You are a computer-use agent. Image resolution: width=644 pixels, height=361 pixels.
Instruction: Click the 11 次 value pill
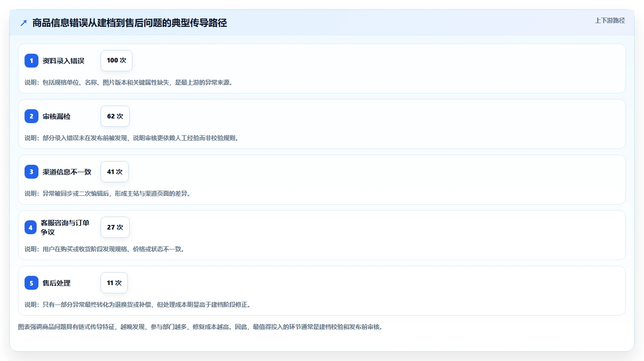point(114,283)
